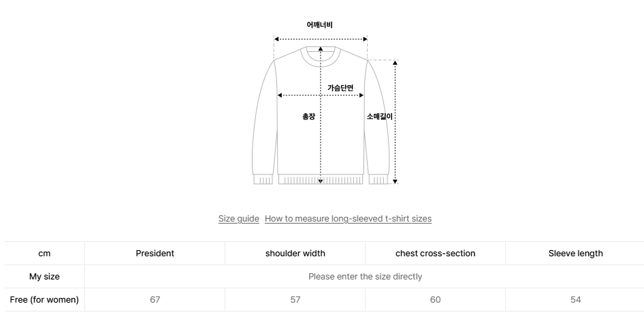The width and height of the screenshot is (644, 319).
Task: Select the chest cross-section column header
Action: [x=435, y=254]
